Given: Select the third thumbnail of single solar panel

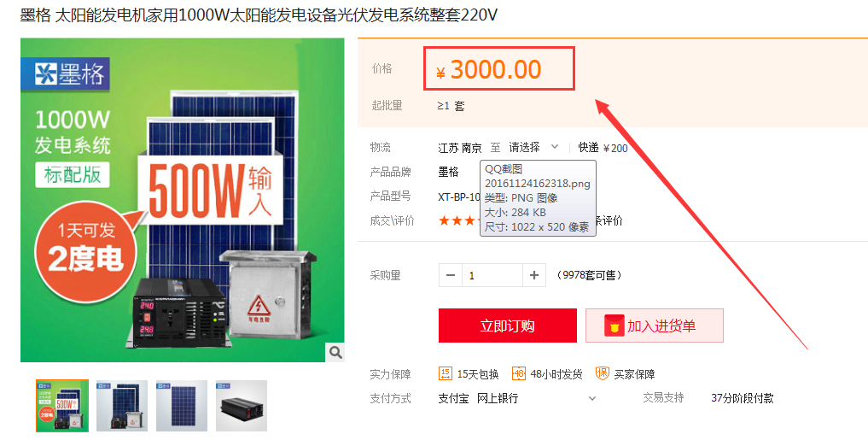Looking at the screenshot, I should [182, 406].
